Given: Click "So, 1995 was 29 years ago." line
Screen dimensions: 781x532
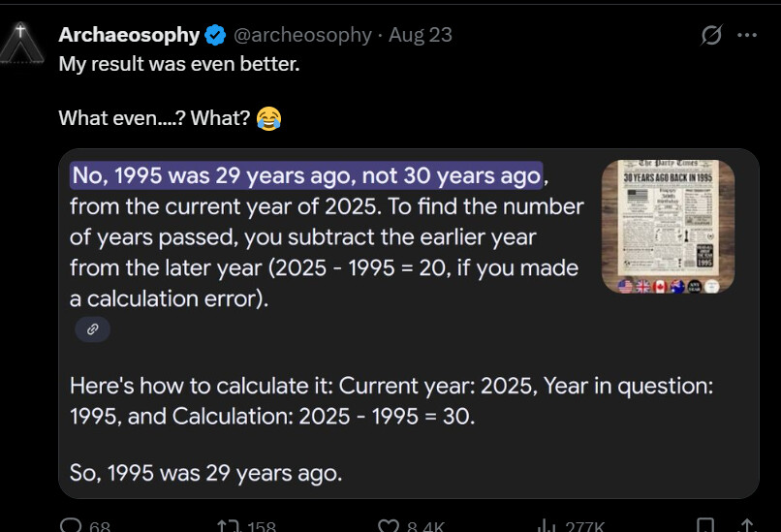Looking at the screenshot, I should [205, 473].
